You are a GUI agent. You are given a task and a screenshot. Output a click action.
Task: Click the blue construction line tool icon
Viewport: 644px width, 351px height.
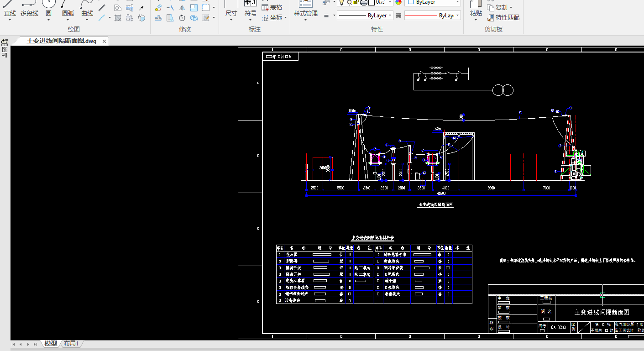pyautogui.click(x=102, y=18)
